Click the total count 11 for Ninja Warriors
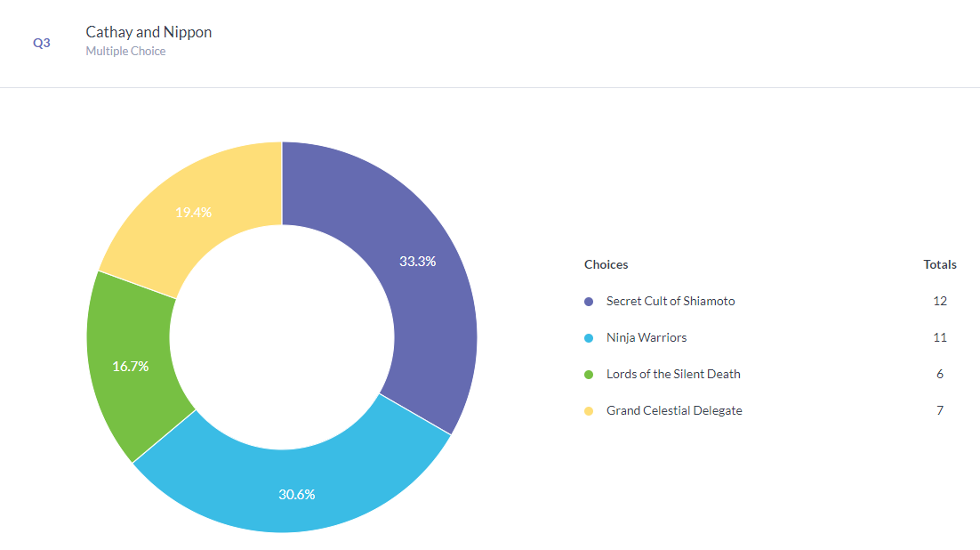This screenshot has width=980, height=550. click(x=940, y=337)
